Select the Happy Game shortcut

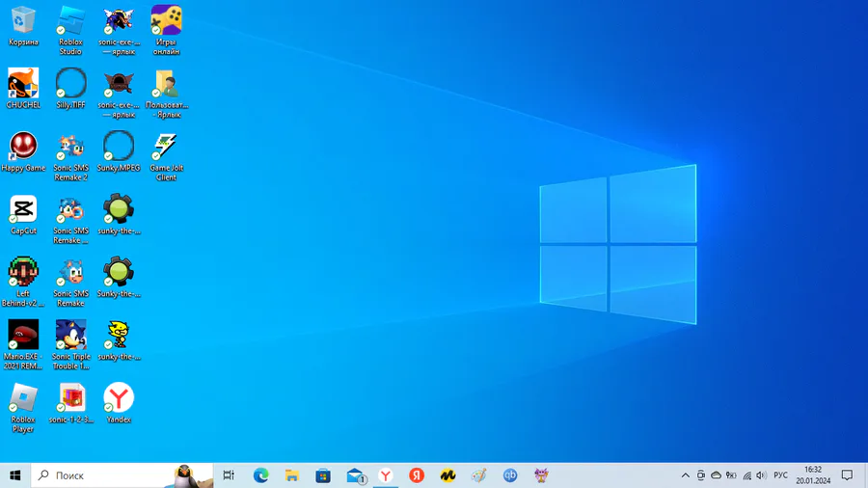(23, 151)
